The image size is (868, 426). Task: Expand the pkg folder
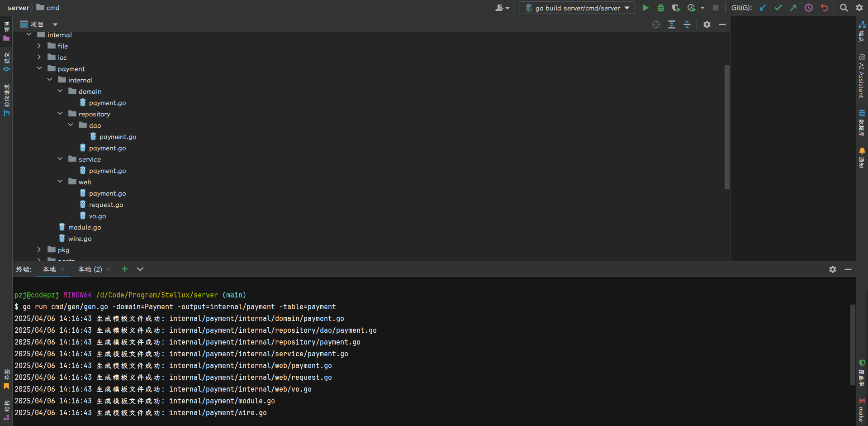39,249
